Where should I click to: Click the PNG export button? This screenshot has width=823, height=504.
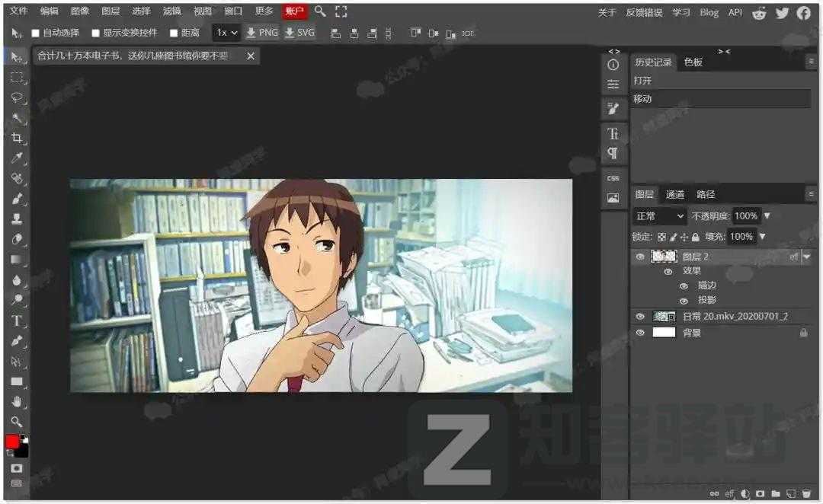pos(261,33)
